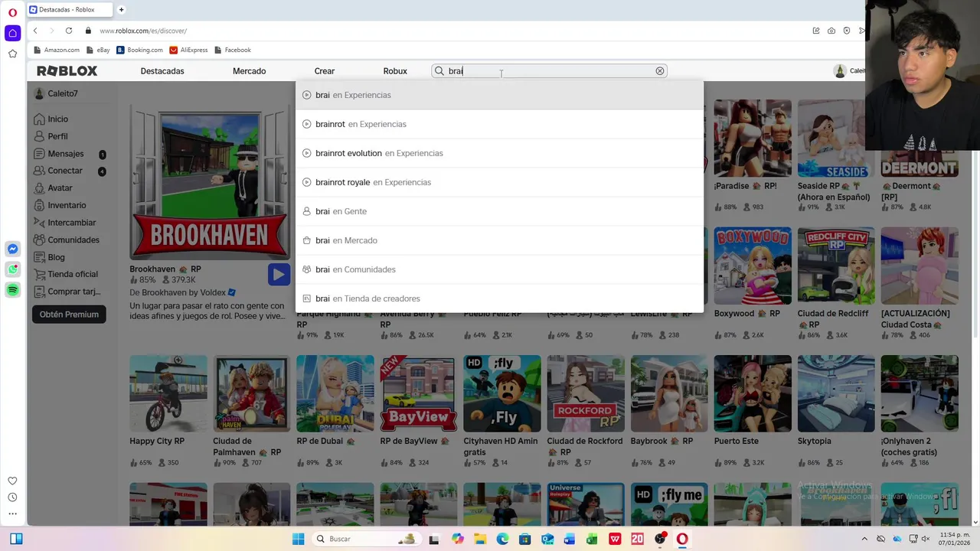
Task: Open Inventario icon in sidebar
Action: [39, 205]
